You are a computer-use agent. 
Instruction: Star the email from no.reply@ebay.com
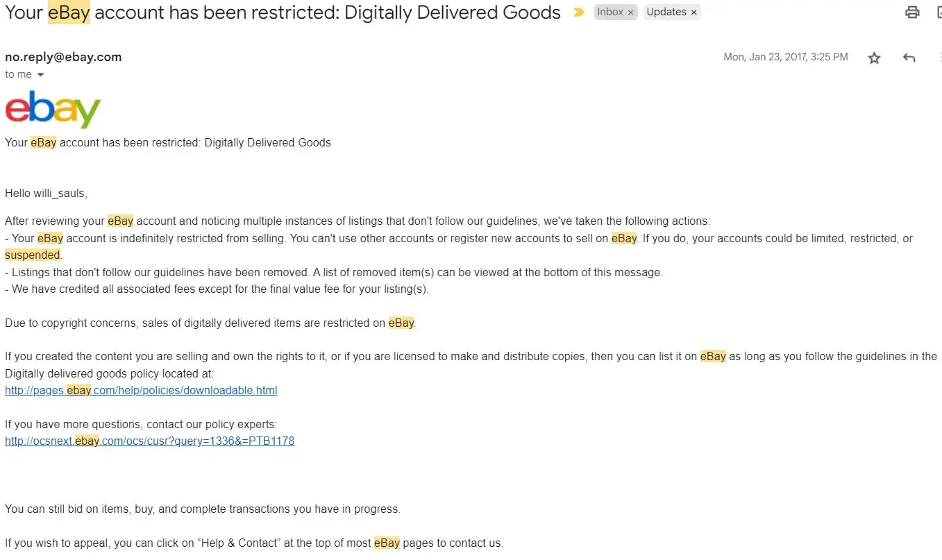coord(874,58)
